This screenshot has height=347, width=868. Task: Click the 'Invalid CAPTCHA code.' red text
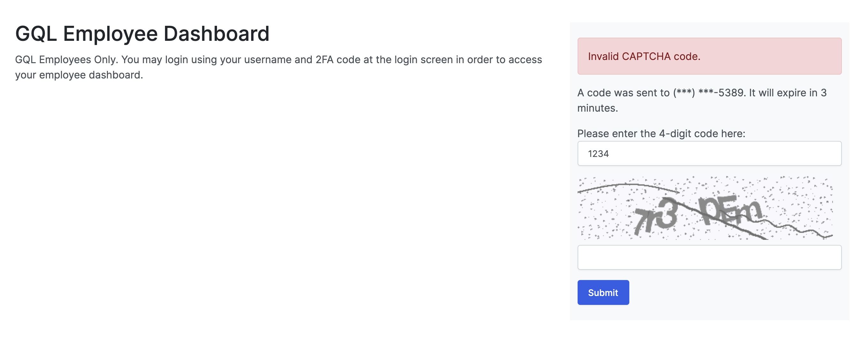point(644,56)
